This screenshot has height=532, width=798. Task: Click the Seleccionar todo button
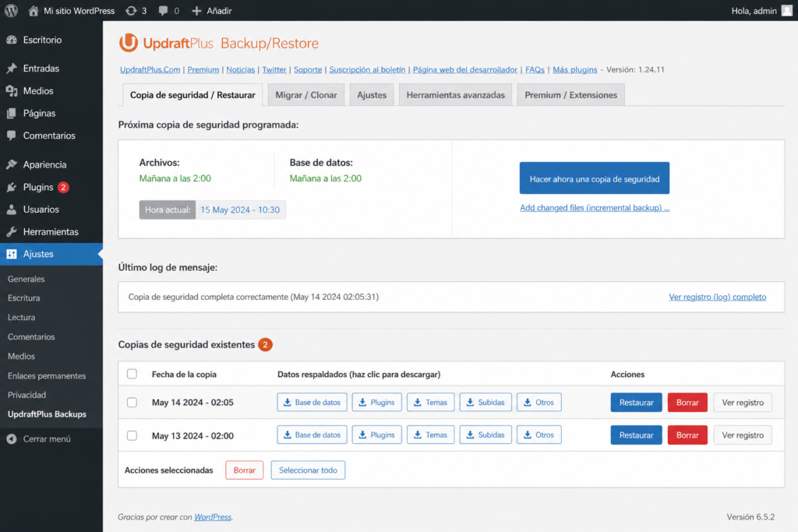[308, 470]
